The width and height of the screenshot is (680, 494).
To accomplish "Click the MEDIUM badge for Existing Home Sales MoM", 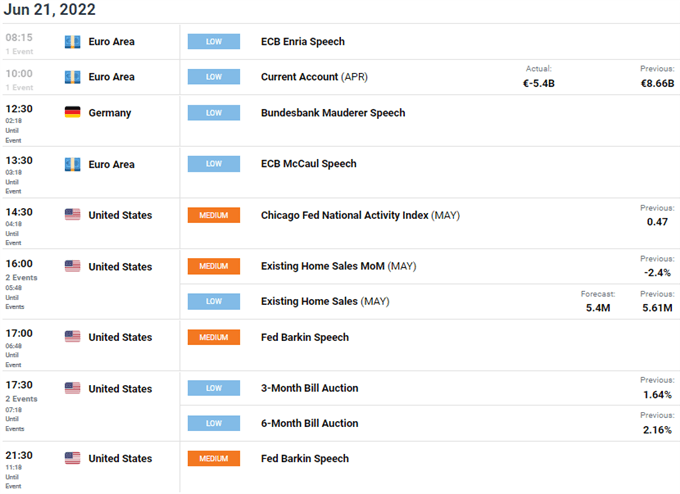I will 214,266.
